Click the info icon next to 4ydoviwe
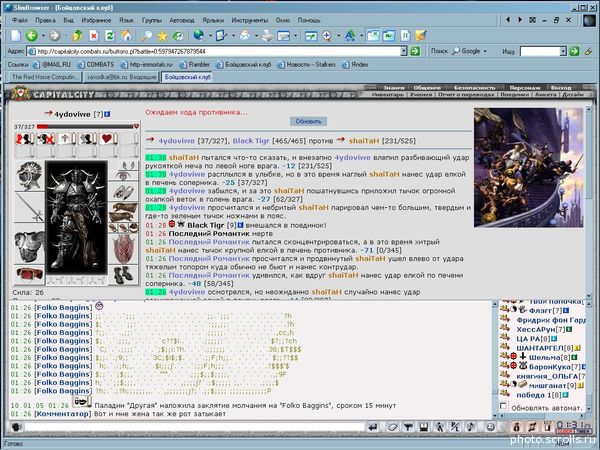Viewport: 600px width, 450px height. point(107,116)
